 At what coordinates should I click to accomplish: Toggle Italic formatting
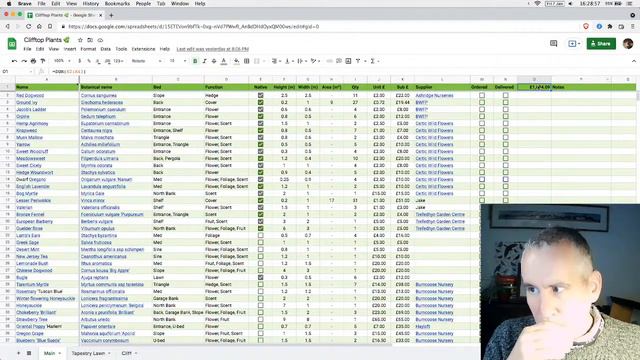204,61
